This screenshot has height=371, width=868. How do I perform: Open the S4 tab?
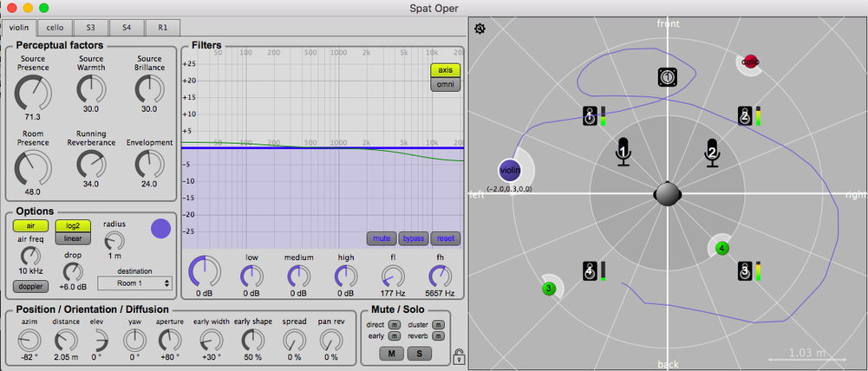click(x=127, y=27)
